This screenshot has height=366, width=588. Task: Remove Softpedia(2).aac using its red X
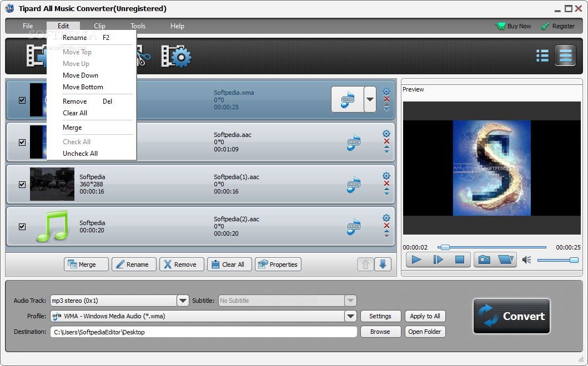click(x=386, y=226)
